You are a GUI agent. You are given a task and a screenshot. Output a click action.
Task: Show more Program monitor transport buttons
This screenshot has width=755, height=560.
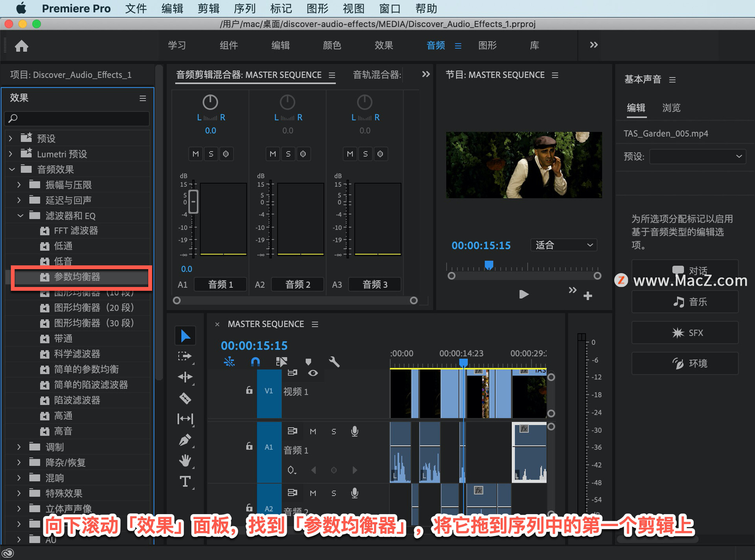(573, 290)
